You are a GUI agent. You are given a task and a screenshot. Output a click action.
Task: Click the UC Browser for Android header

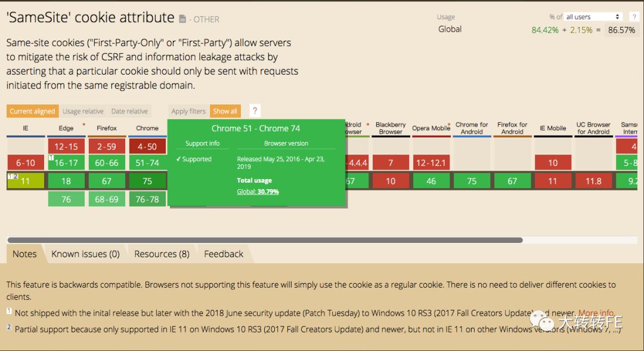coord(593,128)
